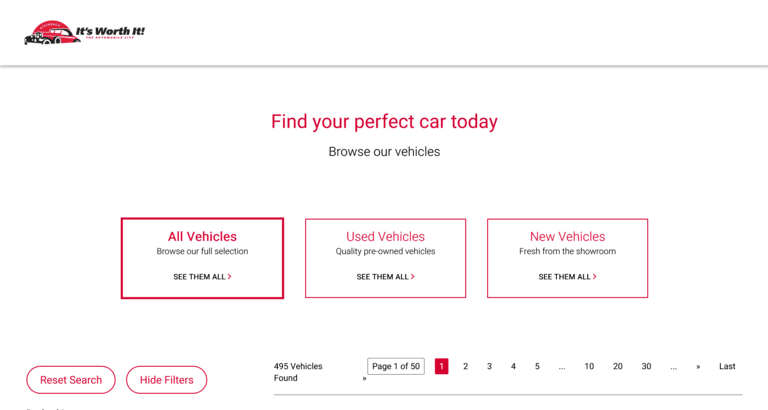Go to page 5 of results
Image resolution: width=768 pixels, height=410 pixels.
[537, 366]
